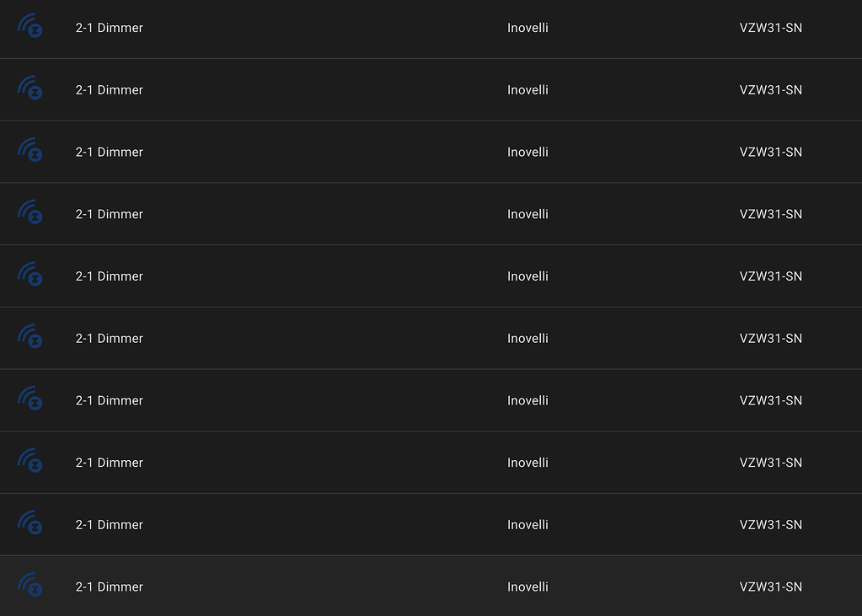Click the Z-Wave icon in the first row
The image size is (862, 616).
29,26
